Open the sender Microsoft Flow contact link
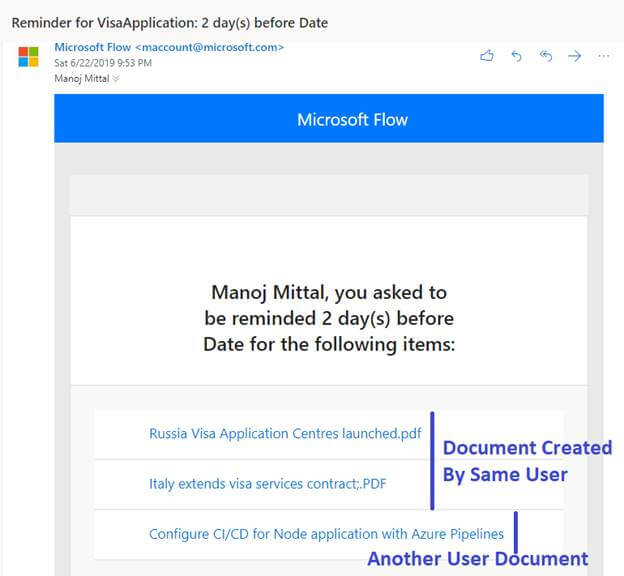 click(169, 47)
